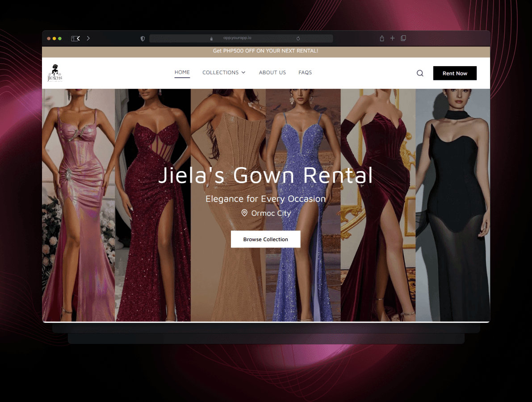Image resolution: width=532 pixels, height=402 pixels.
Task: Open the FAQS page
Action: (305, 73)
